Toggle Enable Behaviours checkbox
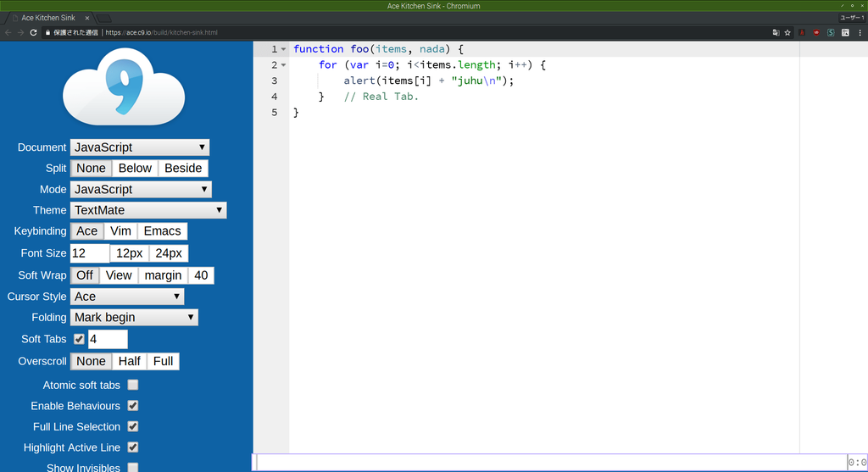 pos(133,406)
